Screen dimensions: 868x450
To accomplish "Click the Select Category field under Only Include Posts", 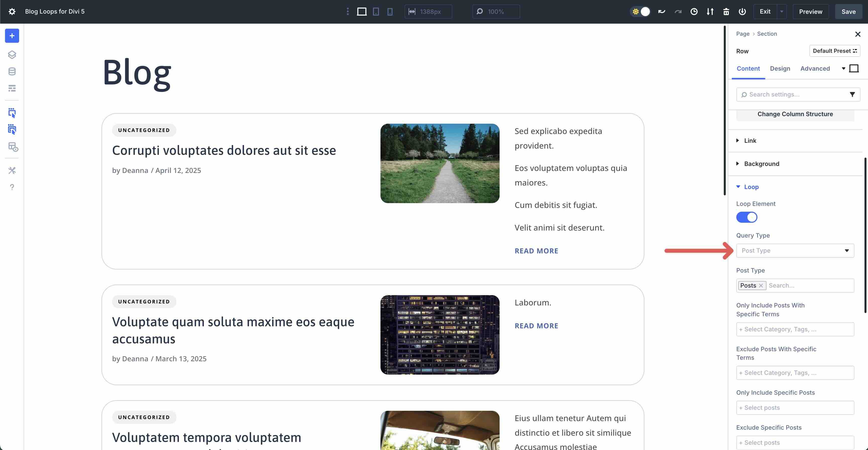I will [795, 329].
